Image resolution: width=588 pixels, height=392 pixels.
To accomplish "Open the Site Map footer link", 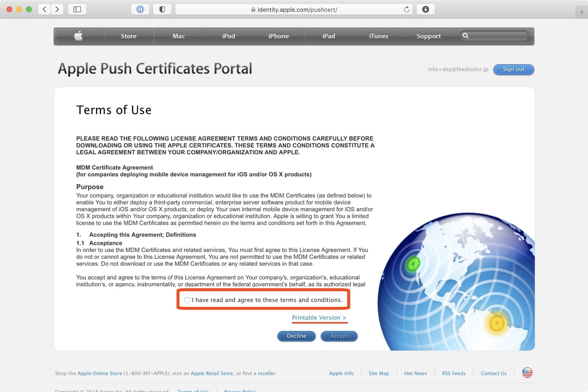I will point(379,373).
